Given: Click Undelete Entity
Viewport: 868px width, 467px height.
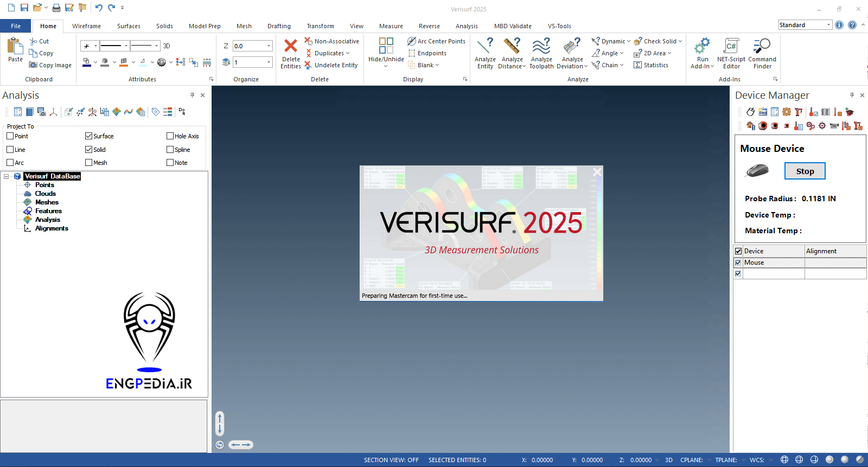Looking at the screenshot, I should [x=331, y=65].
